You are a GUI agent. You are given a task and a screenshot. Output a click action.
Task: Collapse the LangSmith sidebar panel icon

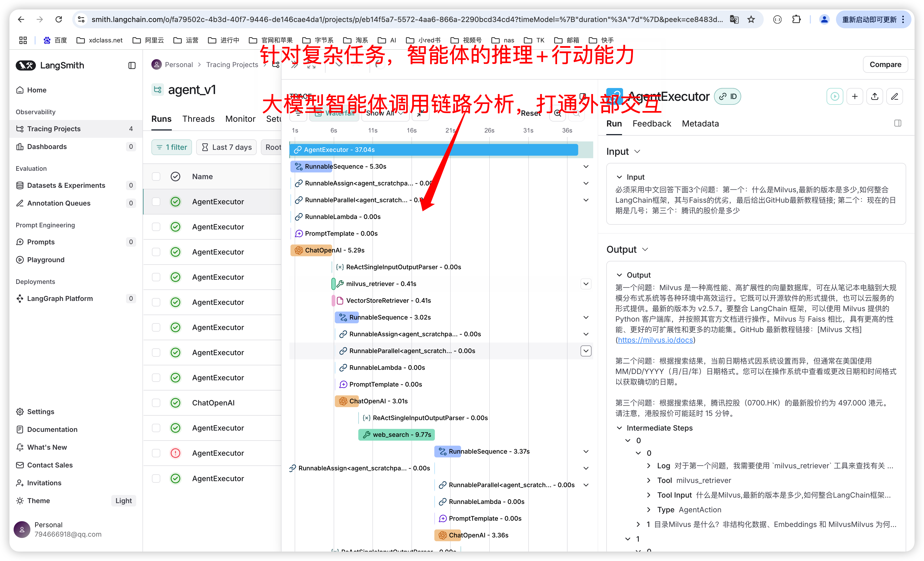(132, 65)
